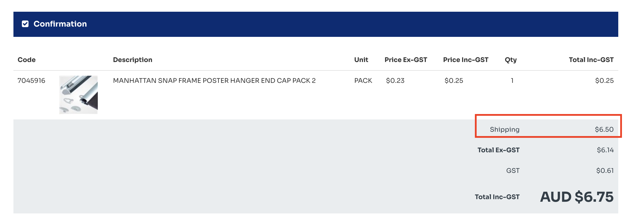The height and width of the screenshot is (224, 644).
Task: Click the GST amount $0.61
Action: pos(605,171)
